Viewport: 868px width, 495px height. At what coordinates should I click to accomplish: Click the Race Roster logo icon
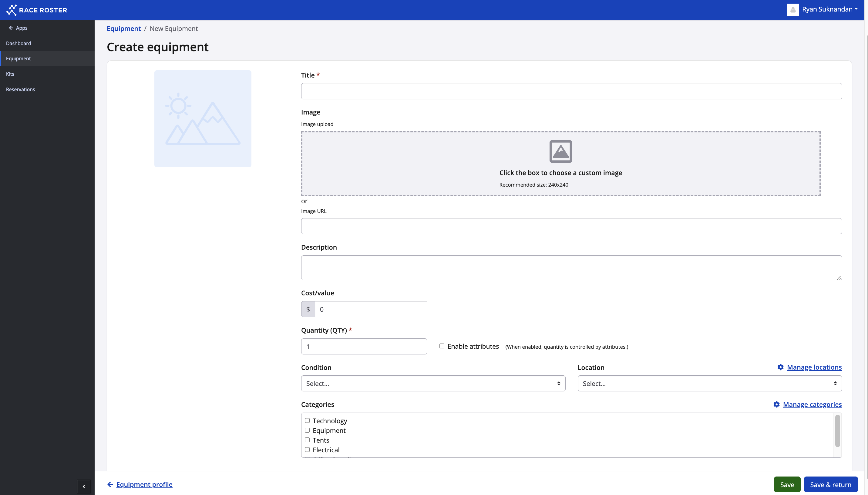pyautogui.click(x=12, y=10)
